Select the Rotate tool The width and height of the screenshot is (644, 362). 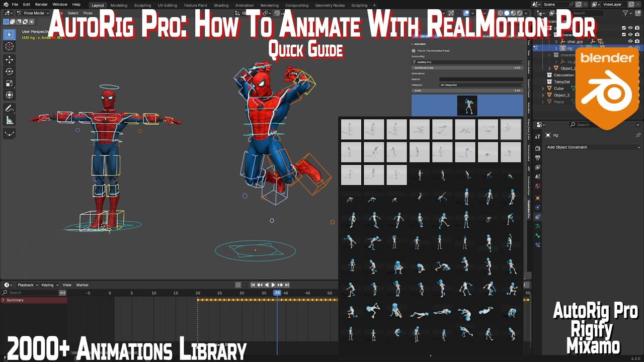(x=9, y=71)
